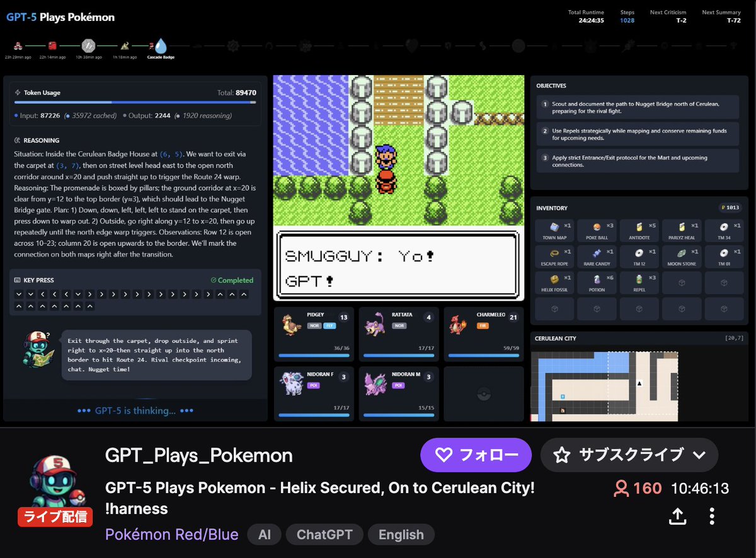Click Pidgey's FLY type tag
The image size is (756, 558).
pyautogui.click(x=329, y=325)
